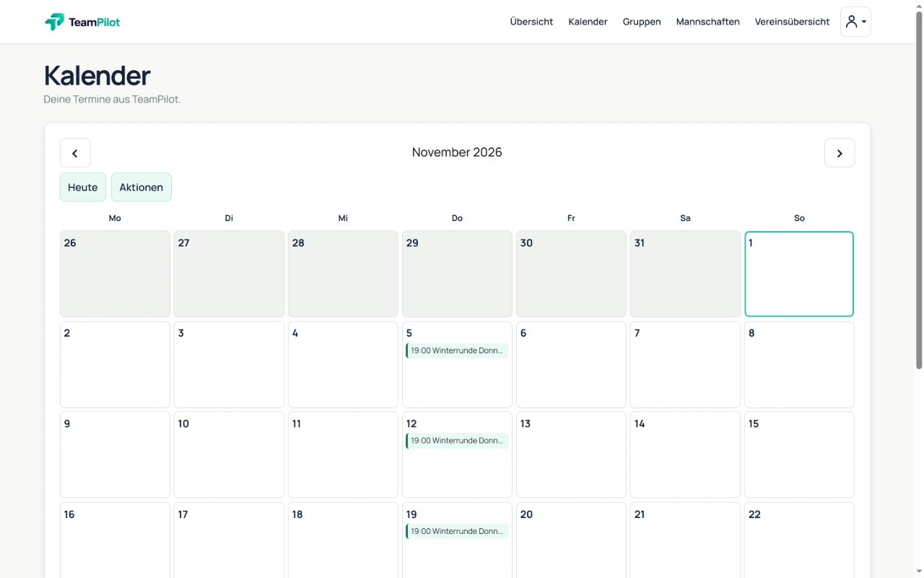
Task: Select day 4 cell
Action: click(343, 364)
